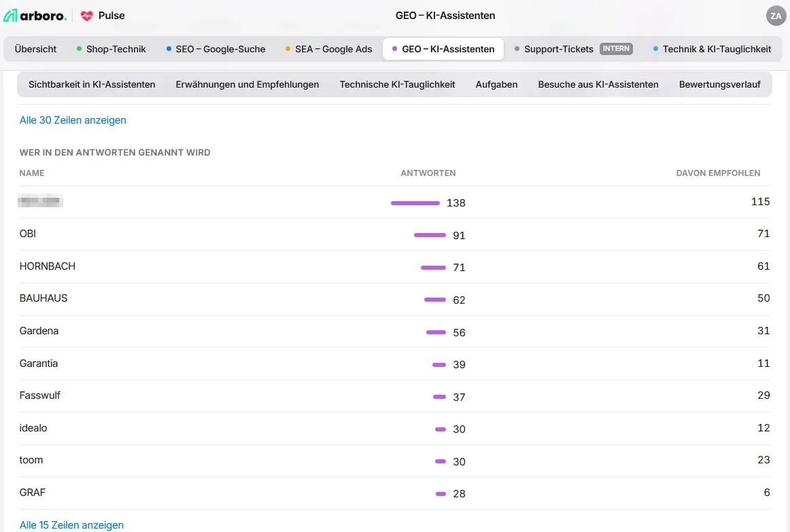Jump to Sichtbarkeit in KI-Assistenten section
Image resolution: width=790 pixels, height=532 pixels.
[x=92, y=84]
